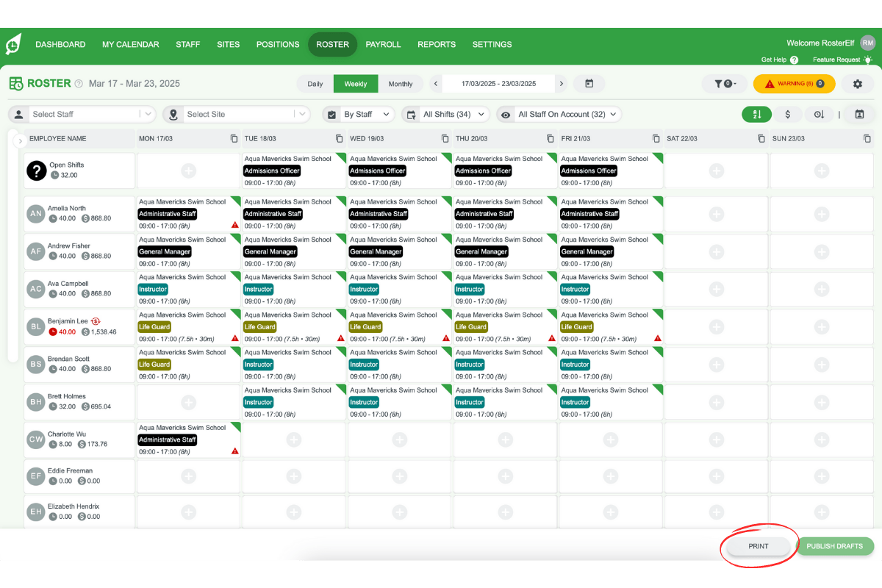The width and height of the screenshot is (882, 588).
Task: Click the copy icon for MON 17/03 column
Action: pos(232,138)
